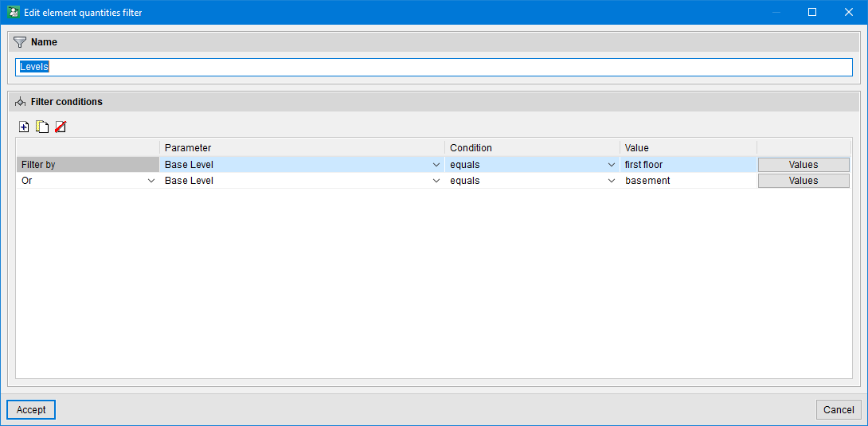Select the 'Filter by' row cell
Screen dimensions: 868x426
[x=88, y=165]
